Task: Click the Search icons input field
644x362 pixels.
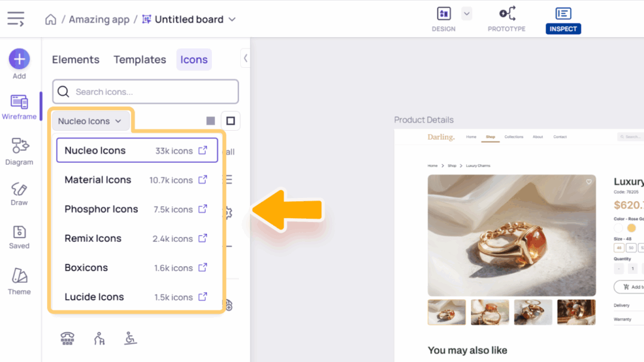Action: pos(151,92)
